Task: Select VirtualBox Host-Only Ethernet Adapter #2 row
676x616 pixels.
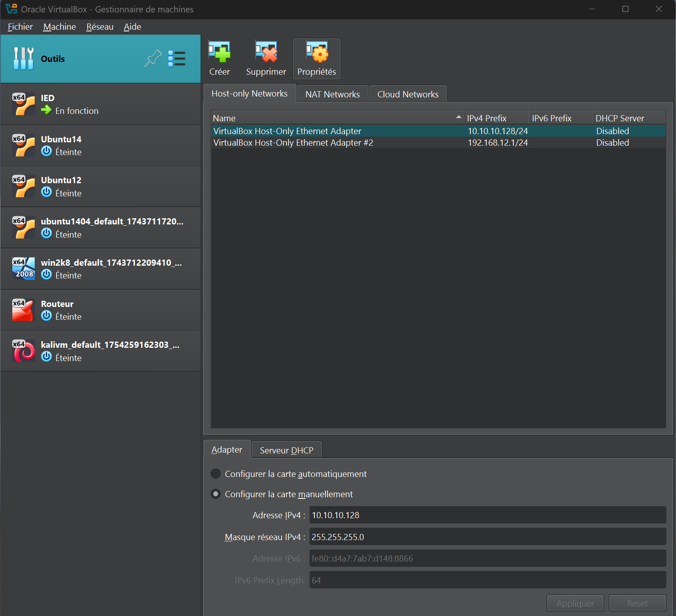Action: [x=293, y=143]
